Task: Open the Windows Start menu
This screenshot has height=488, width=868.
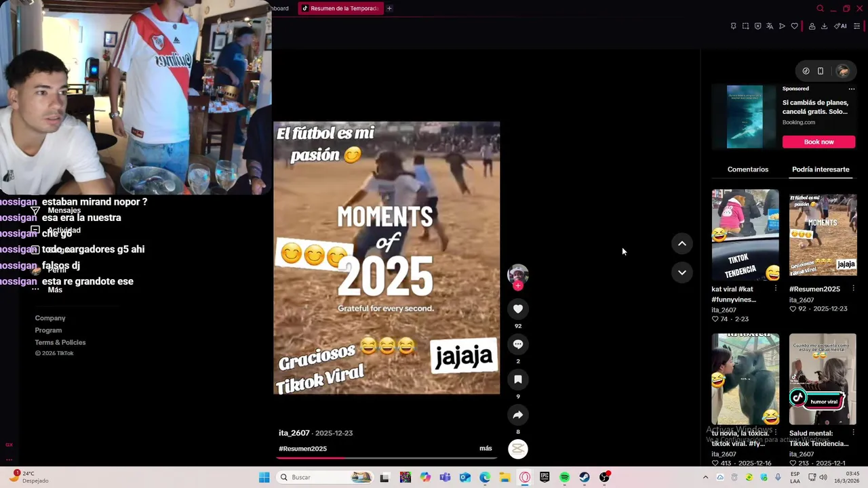Action: [264, 477]
